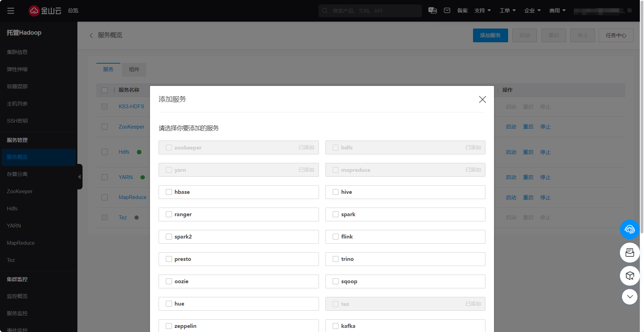
Task: Click back arrow beside 服务概览
Action: (x=91, y=35)
